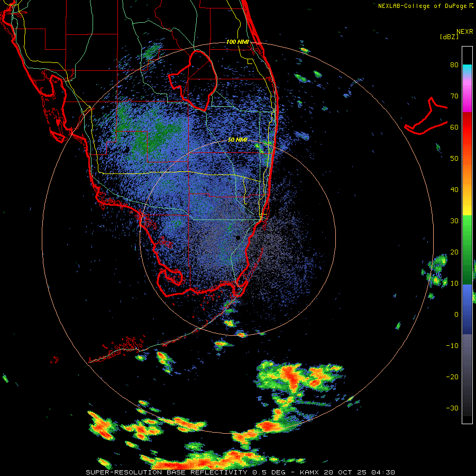Screen dimensions: 476x476
Task: Click the cyan top segment of the color bar
Action: [467, 69]
